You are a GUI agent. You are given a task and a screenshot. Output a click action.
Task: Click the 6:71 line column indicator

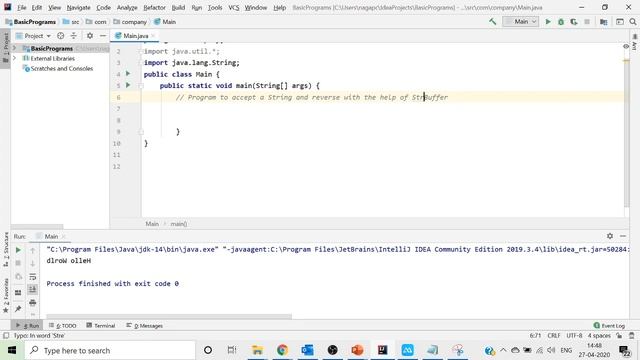coord(535,336)
